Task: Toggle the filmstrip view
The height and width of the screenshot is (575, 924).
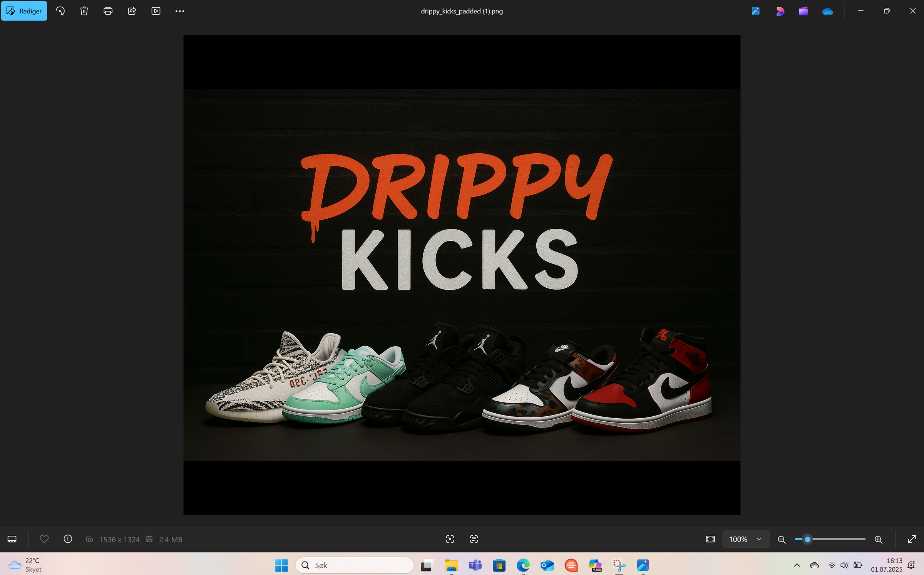Action: point(12,539)
